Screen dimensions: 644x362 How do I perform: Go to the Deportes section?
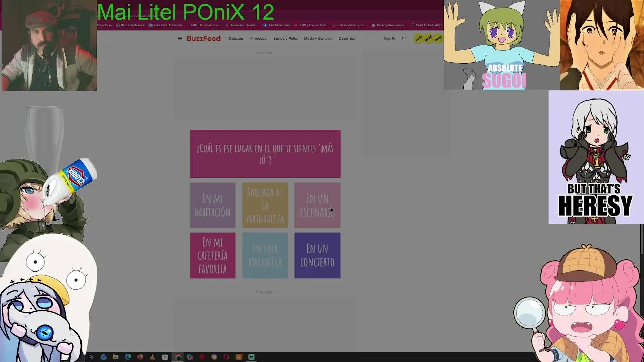click(347, 38)
